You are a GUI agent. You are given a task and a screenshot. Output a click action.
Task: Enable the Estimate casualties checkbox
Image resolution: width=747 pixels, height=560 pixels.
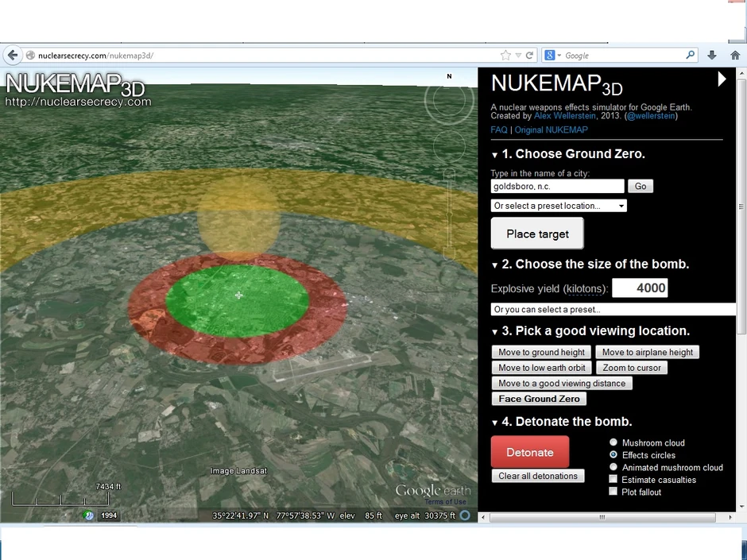click(613, 479)
